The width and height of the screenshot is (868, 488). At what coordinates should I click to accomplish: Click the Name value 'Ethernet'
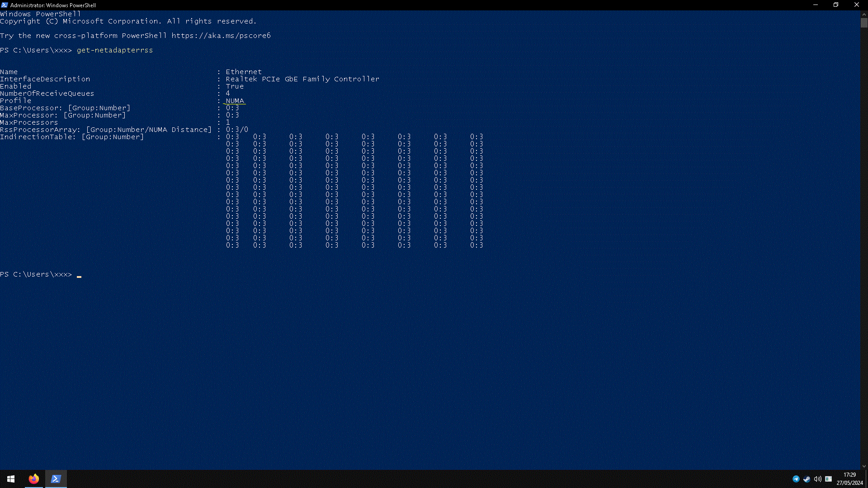point(244,72)
